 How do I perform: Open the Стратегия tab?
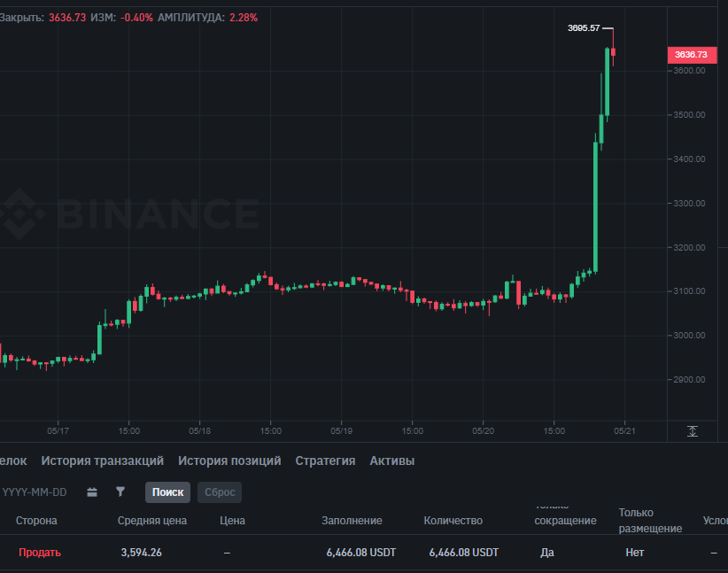pyautogui.click(x=325, y=461)
